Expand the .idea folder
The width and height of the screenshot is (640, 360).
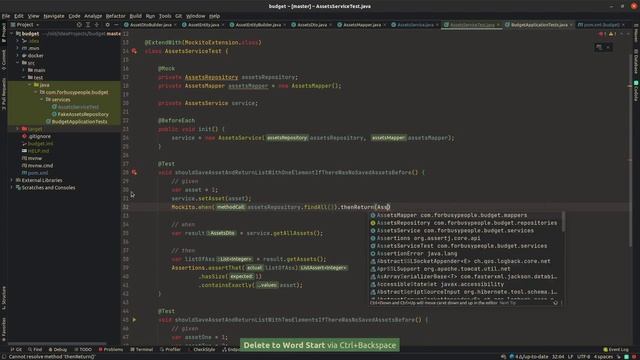(x=18, y=41)
